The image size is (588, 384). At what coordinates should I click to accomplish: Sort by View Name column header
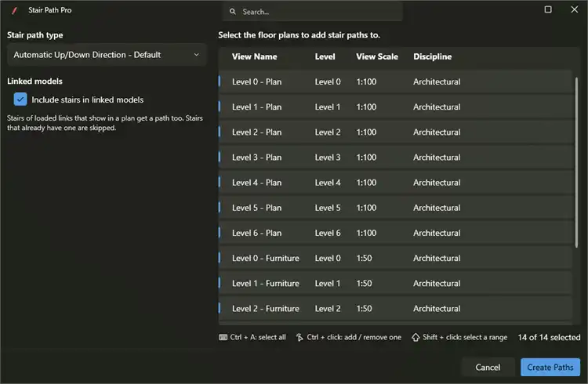pyautogui.click(x=254, y=56)
